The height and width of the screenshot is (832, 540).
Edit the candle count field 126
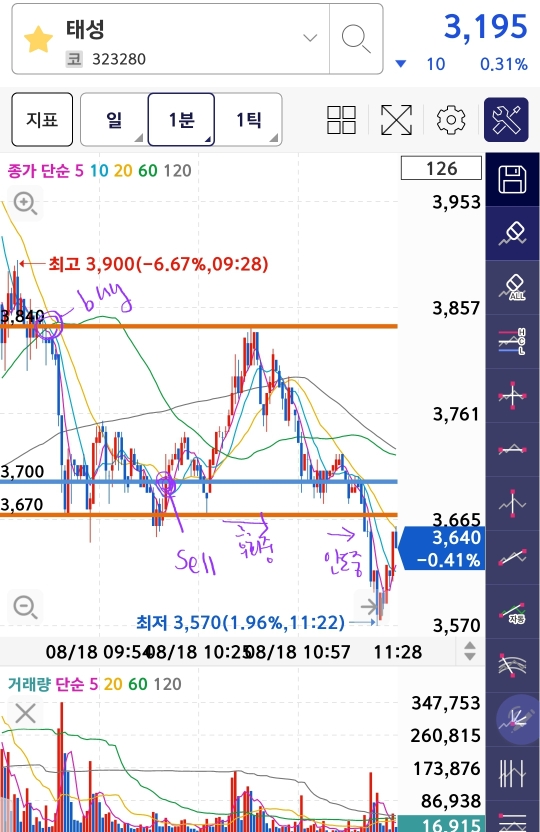click(441, 168)
